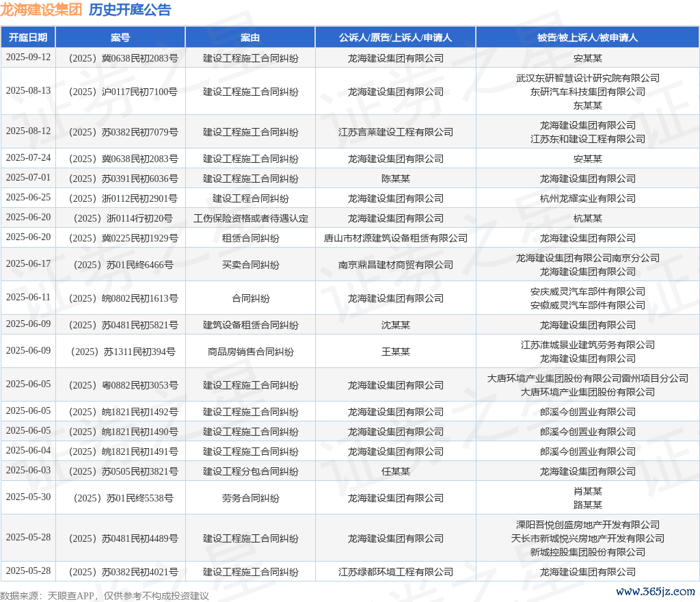
Task: Click the 开庭日期 column header
Action: pyautogui.click(x=28, y=38)
